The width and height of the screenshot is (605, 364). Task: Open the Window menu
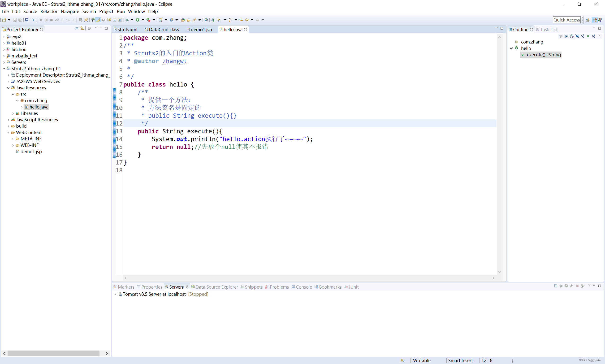coord(136,11)
